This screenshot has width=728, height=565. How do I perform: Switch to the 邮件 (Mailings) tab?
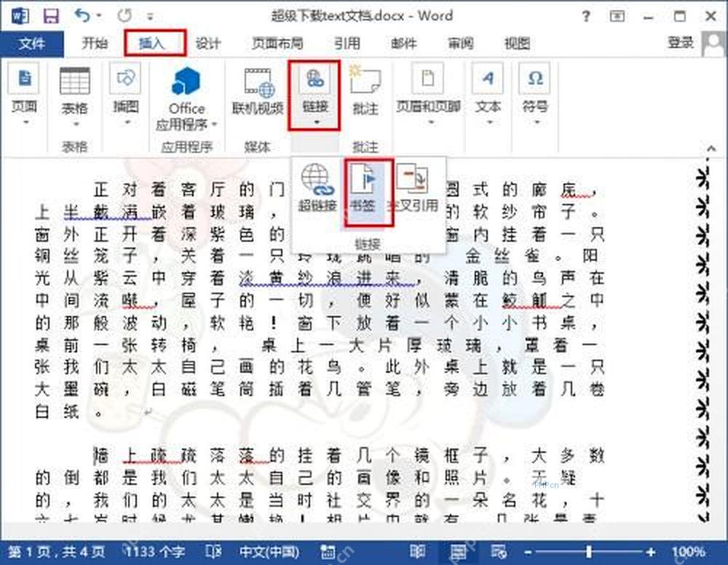403,44
